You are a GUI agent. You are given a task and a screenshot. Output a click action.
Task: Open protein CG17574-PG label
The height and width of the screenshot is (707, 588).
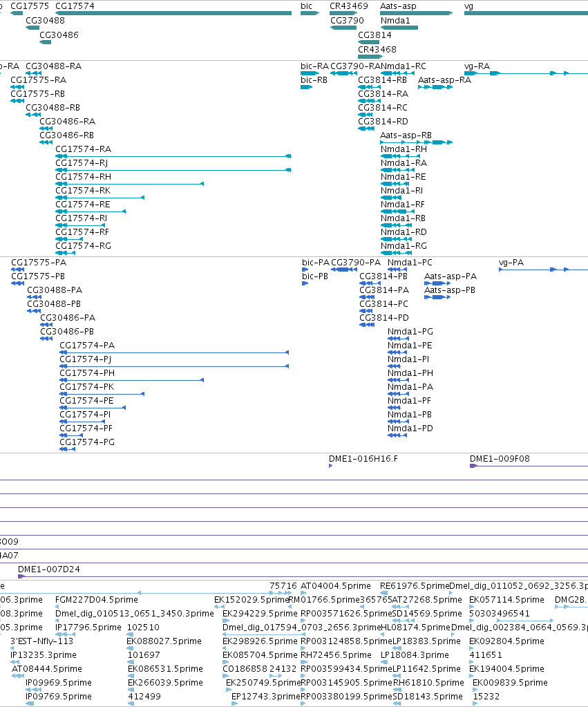click(x=88, y=442)
